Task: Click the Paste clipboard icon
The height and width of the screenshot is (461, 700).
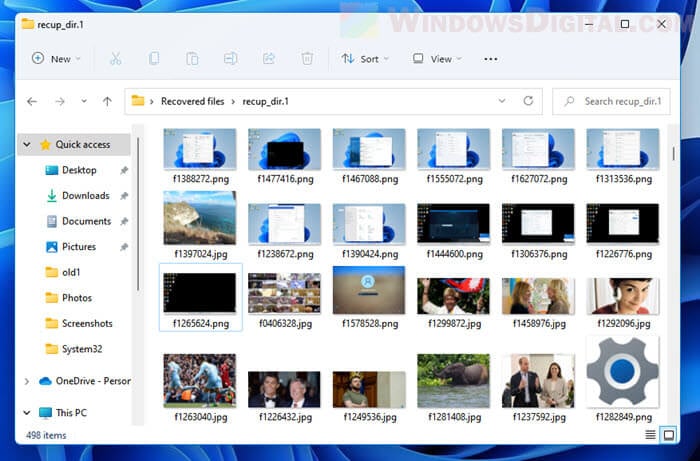Action: [x=192, y=58]
